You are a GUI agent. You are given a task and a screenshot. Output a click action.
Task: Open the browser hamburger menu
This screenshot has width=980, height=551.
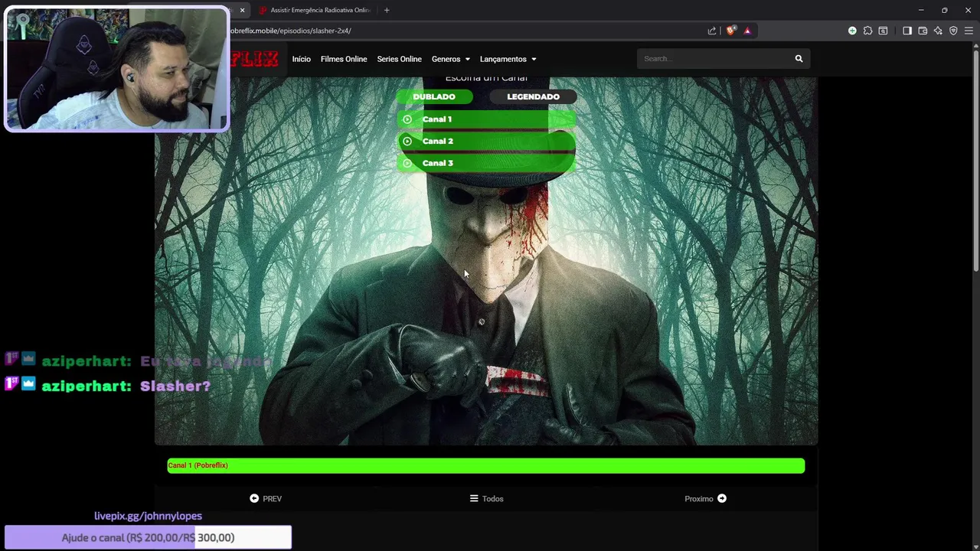click(x=969, y=31)
